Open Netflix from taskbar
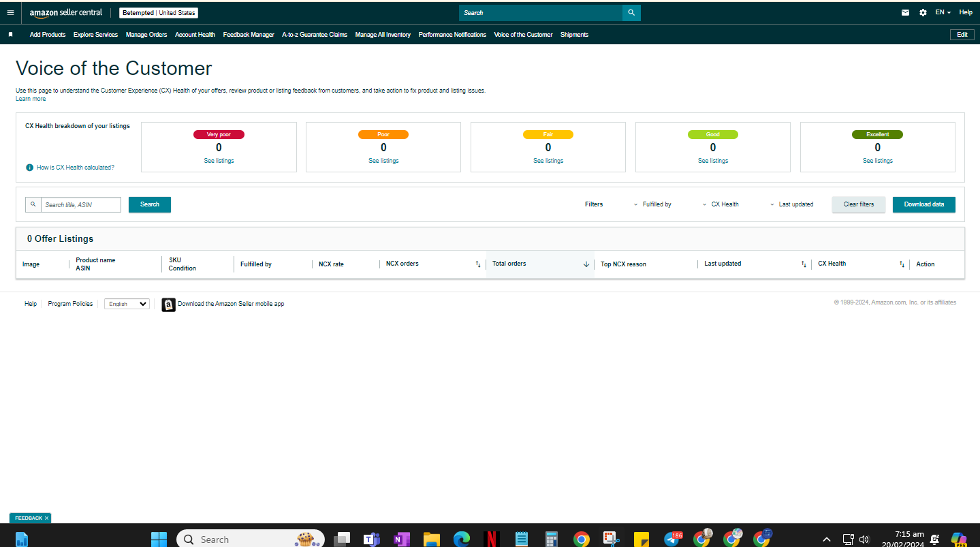 (x=491, y=539)
